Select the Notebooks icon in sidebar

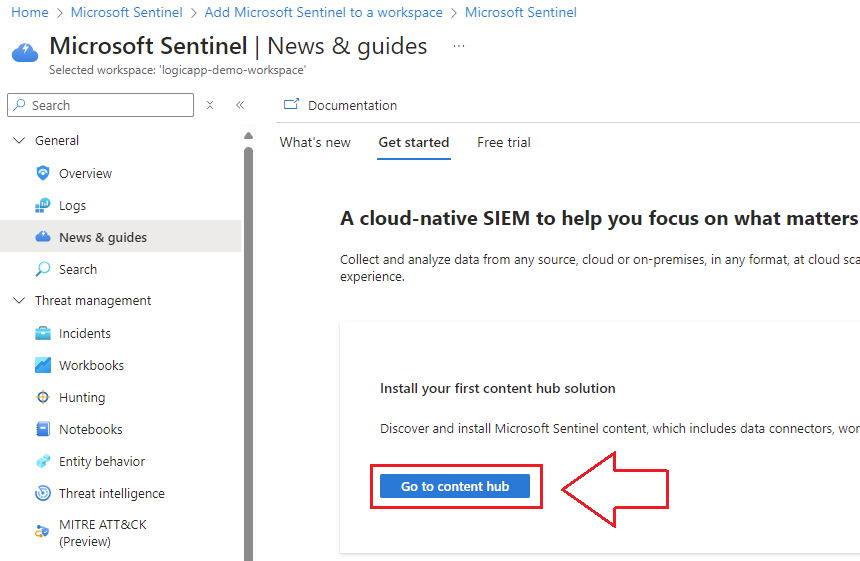42,429
